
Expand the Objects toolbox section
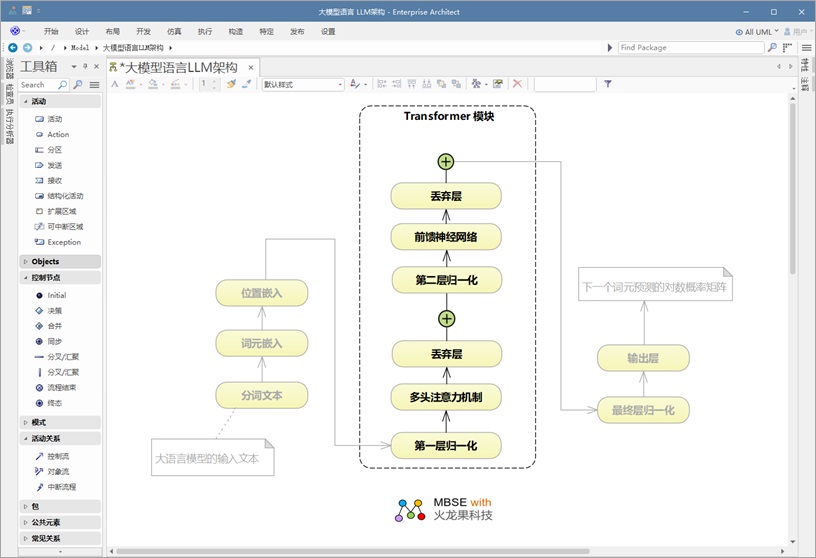click(25, 261)
